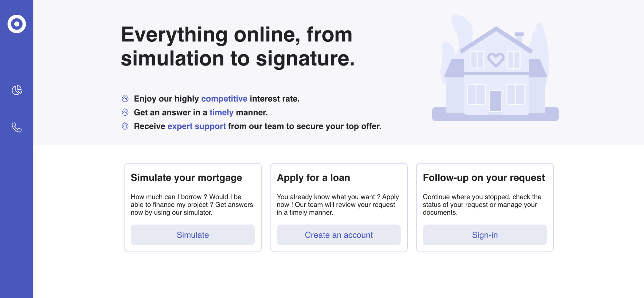This screenshot has width=644, height=298.
Task: Click the heart on the house illustration
Action: pyautogui.click(x=496, y=59)
